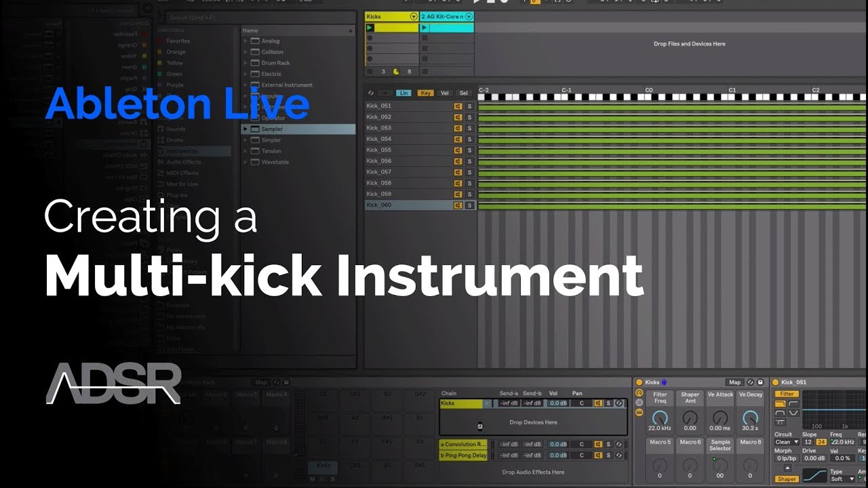Mute the Kick_056 sample layer

click(x=458, y=161)
